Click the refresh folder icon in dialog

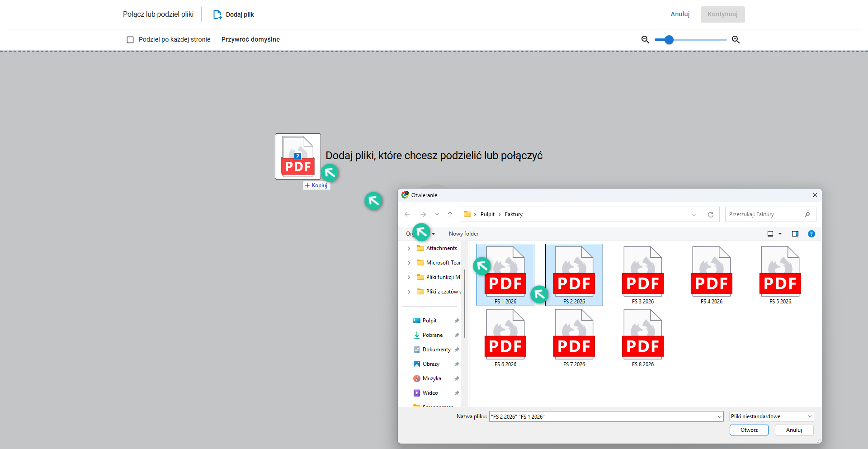click(x=711, y=215)
